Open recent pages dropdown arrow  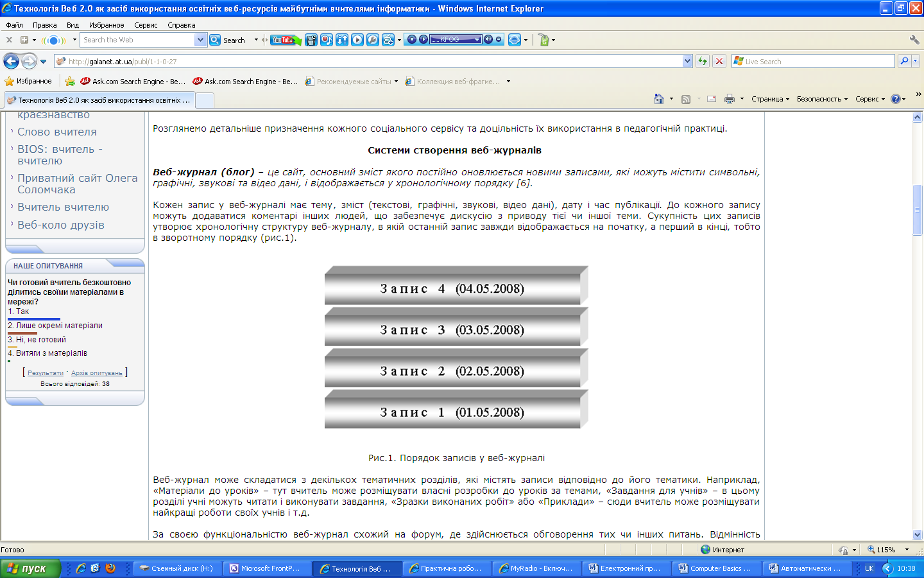43,62
